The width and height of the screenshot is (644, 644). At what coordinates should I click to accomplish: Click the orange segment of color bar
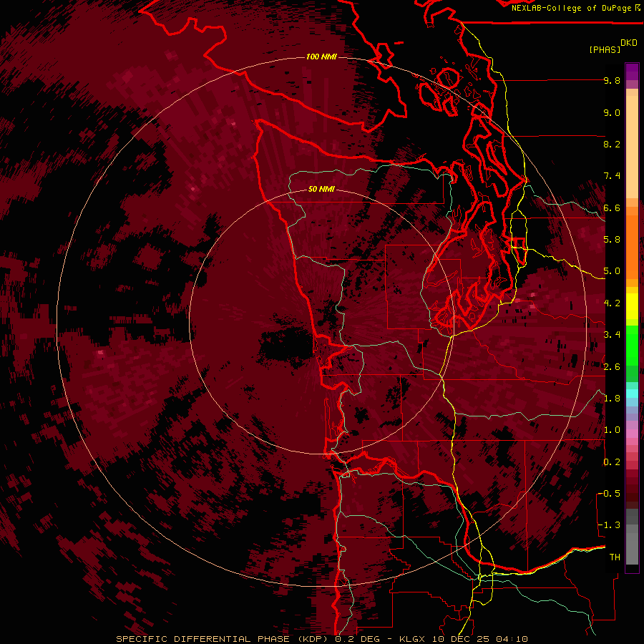tap(632, 246)
